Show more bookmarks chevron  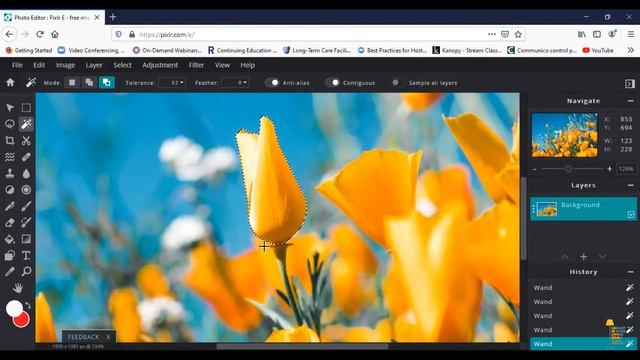coord(631,50)
